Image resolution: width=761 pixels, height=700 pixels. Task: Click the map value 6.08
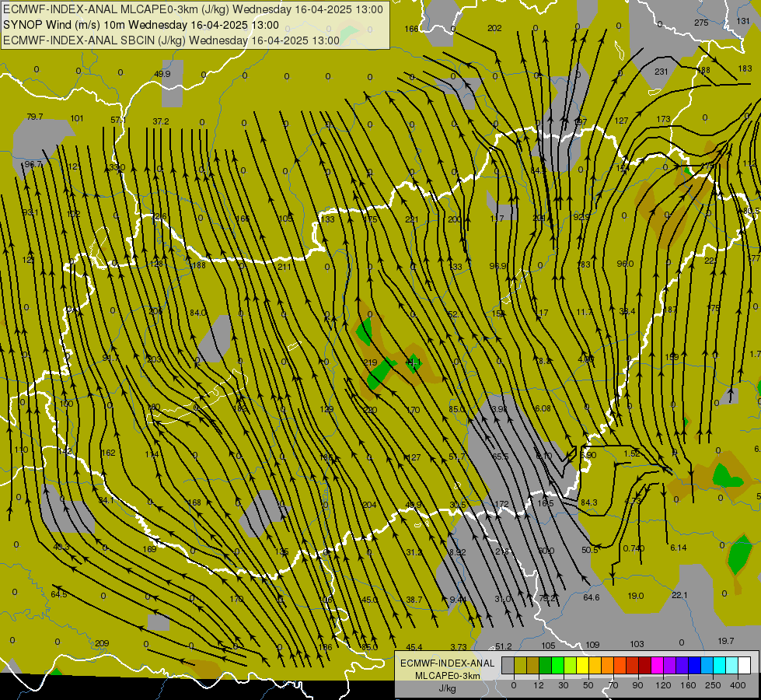point(543,408)
